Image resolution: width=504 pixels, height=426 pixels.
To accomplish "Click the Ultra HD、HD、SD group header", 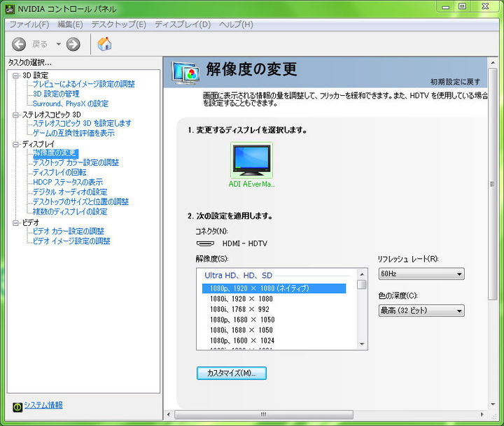I will (x=238, y=276).
